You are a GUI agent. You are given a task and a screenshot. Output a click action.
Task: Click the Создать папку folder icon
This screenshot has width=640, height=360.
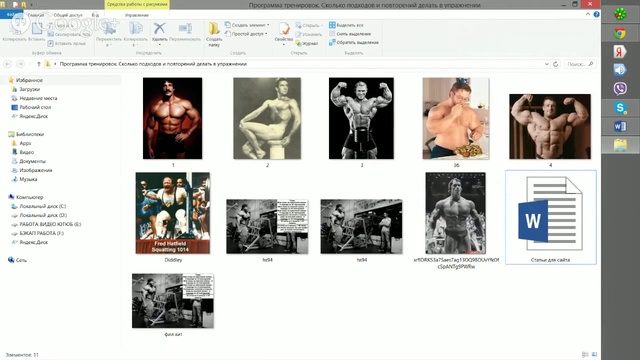point(214,29)
